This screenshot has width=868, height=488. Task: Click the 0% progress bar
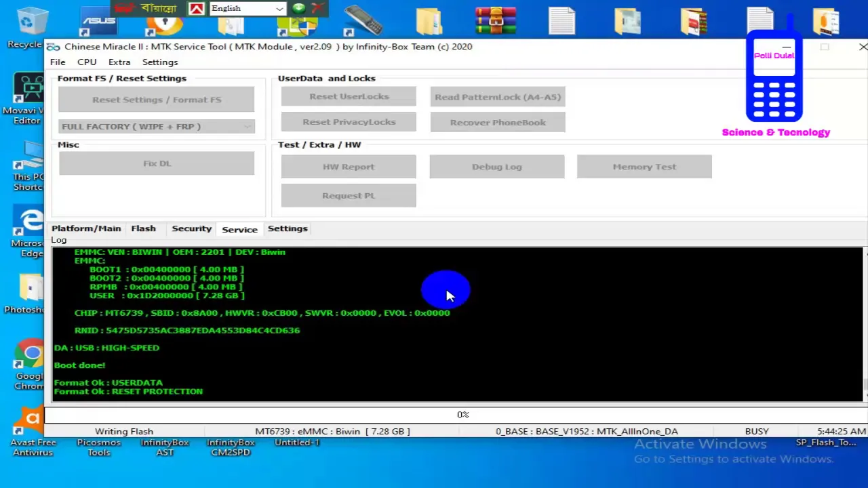[456, 415]
